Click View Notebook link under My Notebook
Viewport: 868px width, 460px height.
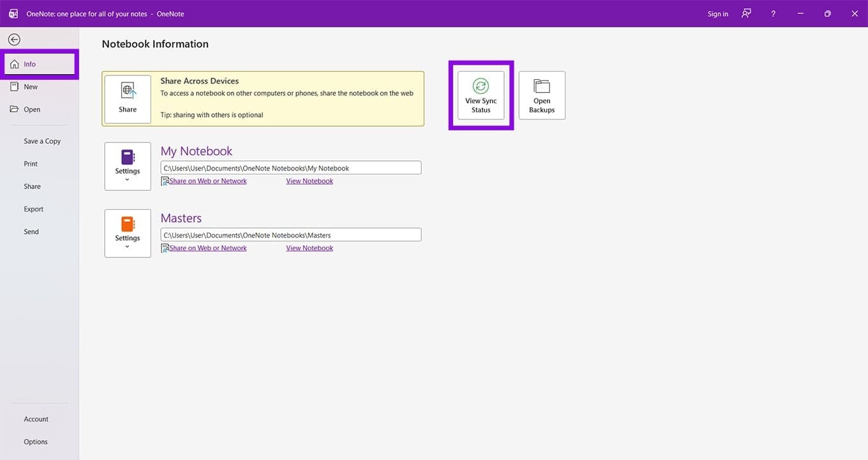[310, 181]
